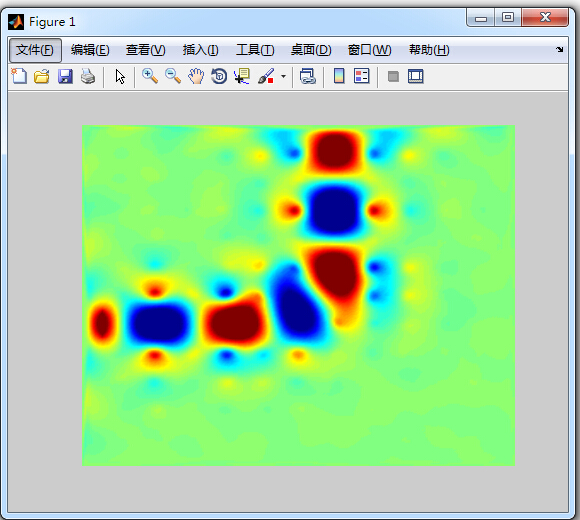Screen dimensions: 580x520
Task: Activate the Data Cursor tool
Action: (242, 77)
